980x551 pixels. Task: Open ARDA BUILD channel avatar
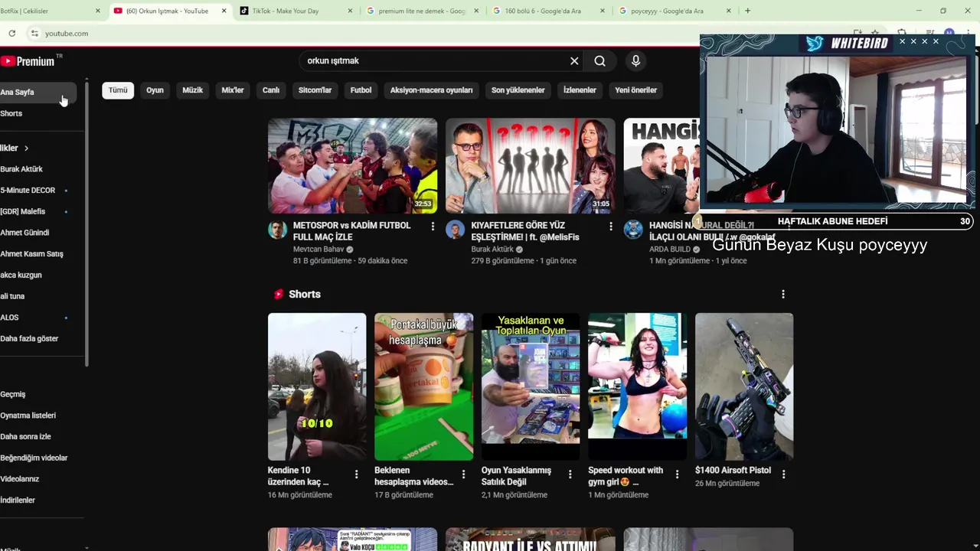633,230
